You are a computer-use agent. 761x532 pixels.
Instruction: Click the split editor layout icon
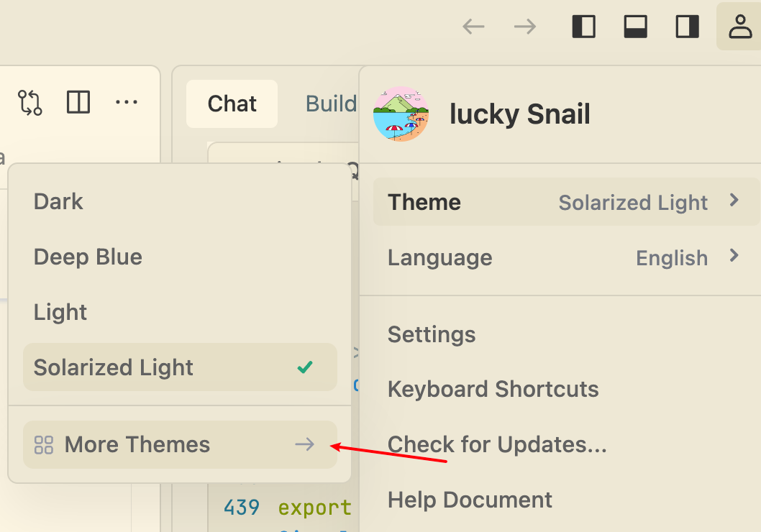(78, 103)
